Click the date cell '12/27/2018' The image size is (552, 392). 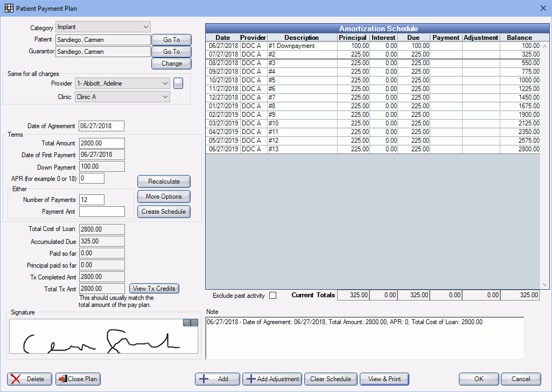tap(223, 97)
